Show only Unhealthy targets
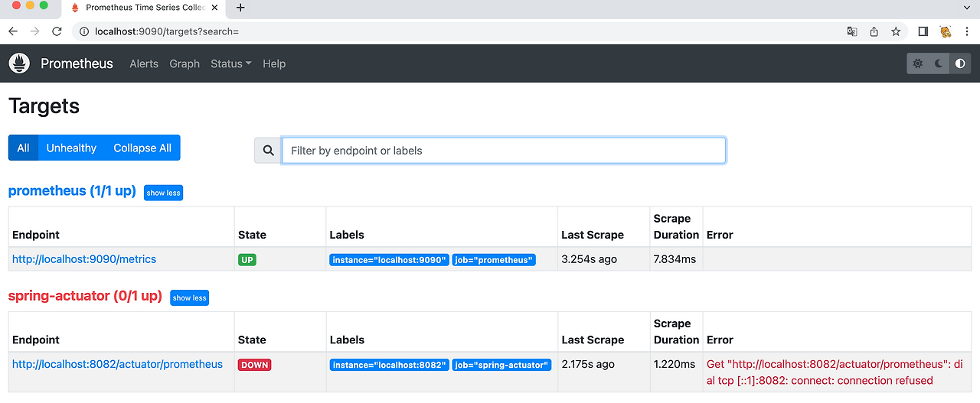The image size is (980, 403). point(71,148)
